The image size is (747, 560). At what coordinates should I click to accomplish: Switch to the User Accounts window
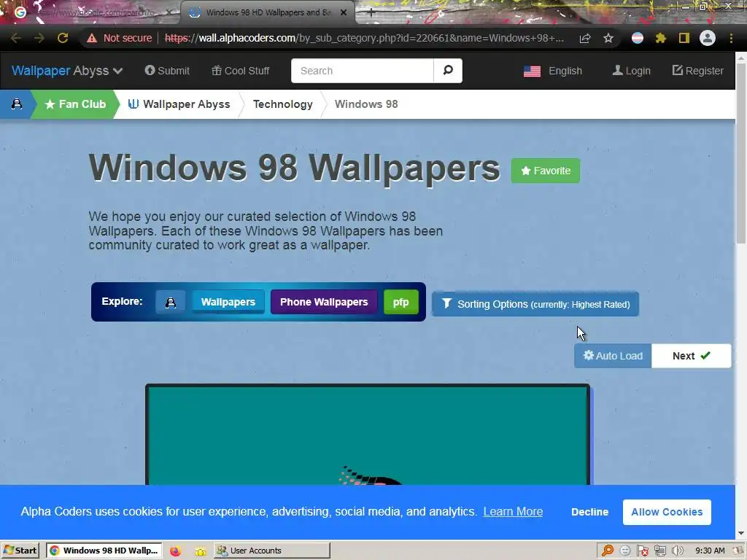(271, 551)
